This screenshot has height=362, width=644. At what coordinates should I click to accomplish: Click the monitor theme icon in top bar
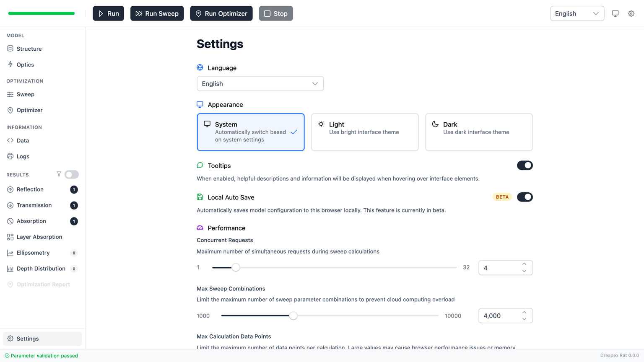[615, 13]
